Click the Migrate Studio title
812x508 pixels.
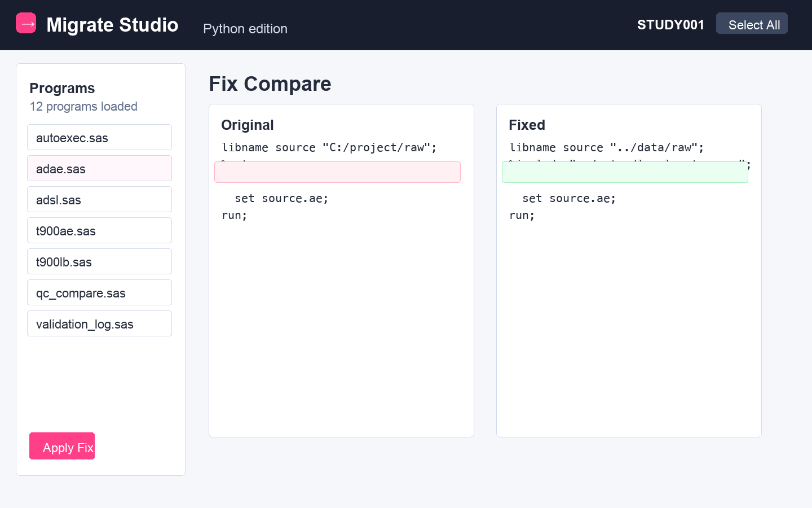tap(112, 25)
